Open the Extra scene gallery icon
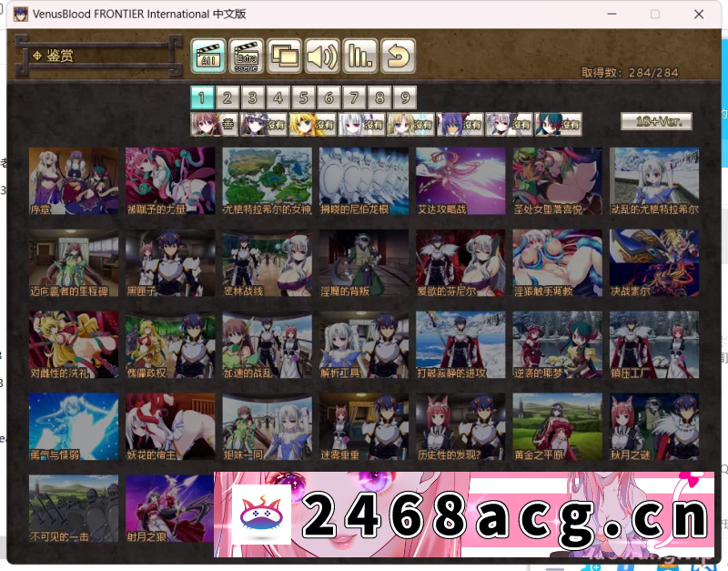The image size is (728, 571). pyautogui.click(x=245, y=55)
